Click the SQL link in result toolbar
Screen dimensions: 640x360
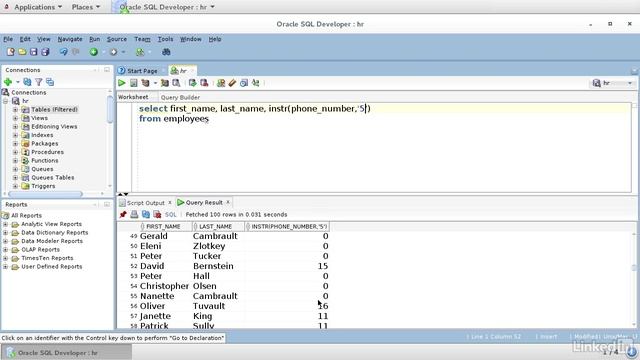[x=171, y=214]
